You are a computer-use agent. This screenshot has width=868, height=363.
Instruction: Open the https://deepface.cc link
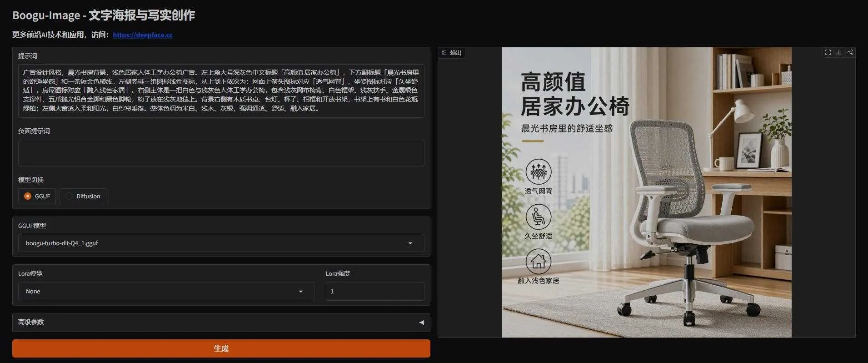[x=143, y=35]
